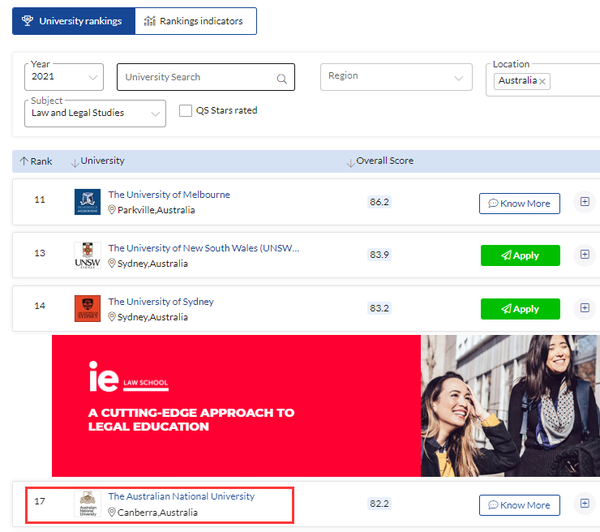Click the 86.2 overall score
Viewport: 600px width, 532px height.
(379, 202)
